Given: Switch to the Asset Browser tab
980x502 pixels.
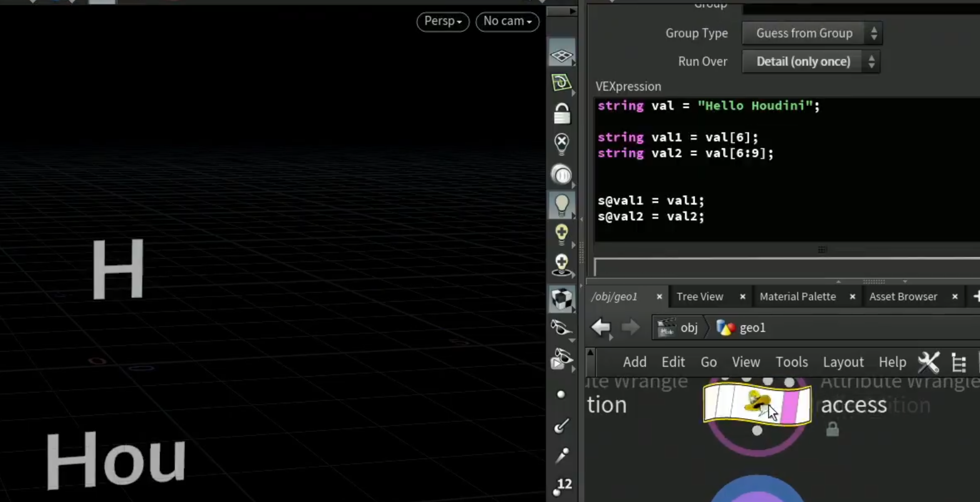Looking at the screenshot, I should 903,297.
